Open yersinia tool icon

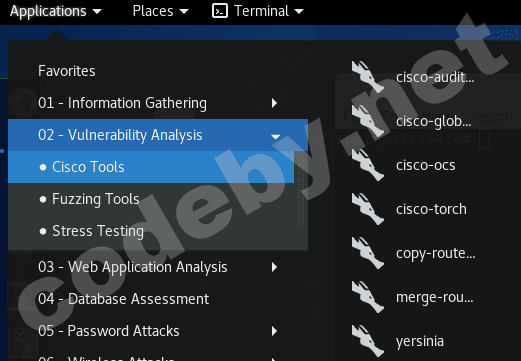(x=367, y=341)
